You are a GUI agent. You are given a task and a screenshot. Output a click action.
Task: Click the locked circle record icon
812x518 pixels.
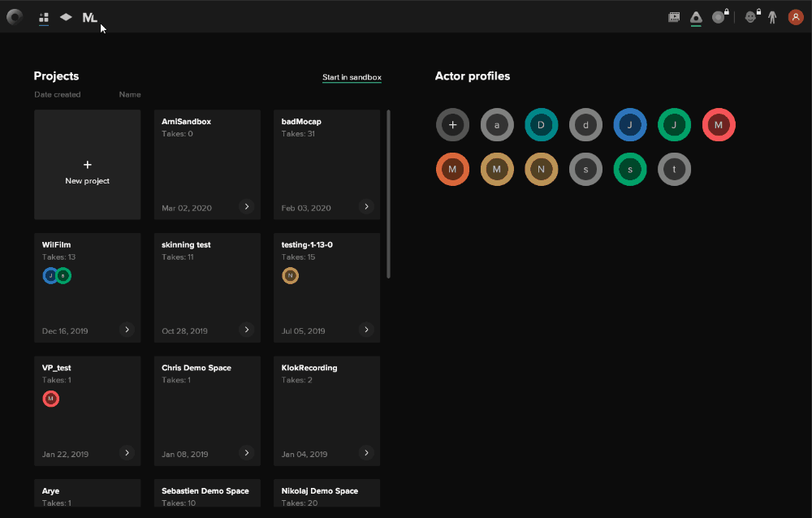pyautogui.click(x=719, y=16)
